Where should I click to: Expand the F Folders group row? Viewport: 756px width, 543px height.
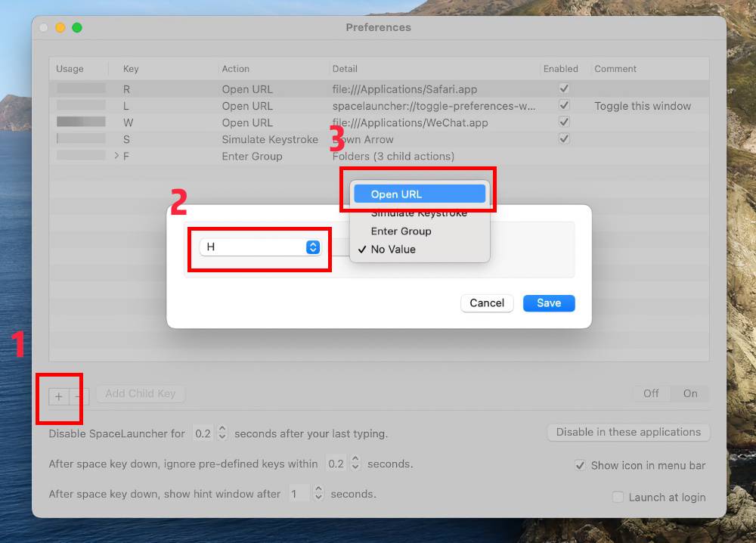click(116, 156)
